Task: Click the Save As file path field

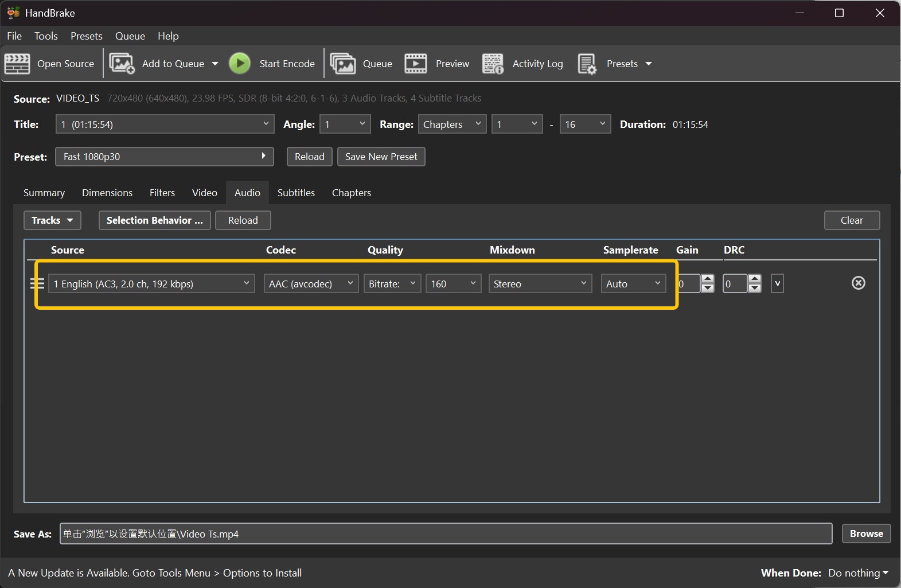Action: coord(445,534)
